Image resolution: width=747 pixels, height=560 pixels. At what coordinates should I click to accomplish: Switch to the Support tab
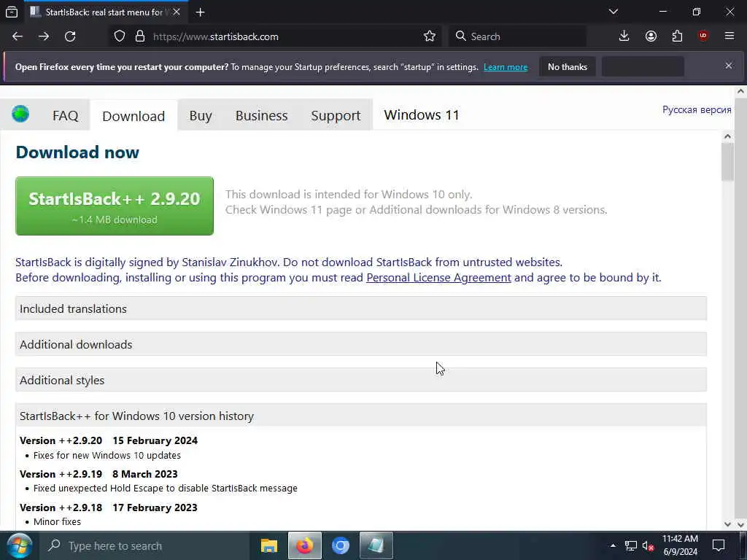pyautogui.click(x=336, y=116)
